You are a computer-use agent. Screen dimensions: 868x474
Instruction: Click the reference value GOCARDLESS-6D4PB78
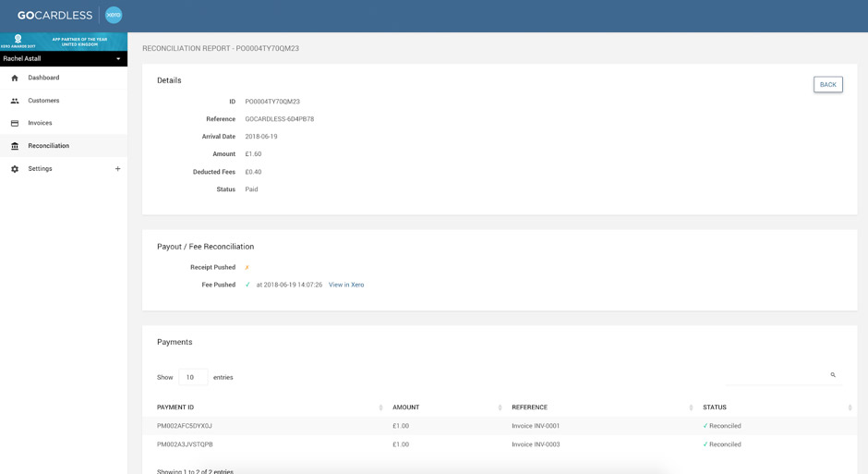tap(280, 119)
